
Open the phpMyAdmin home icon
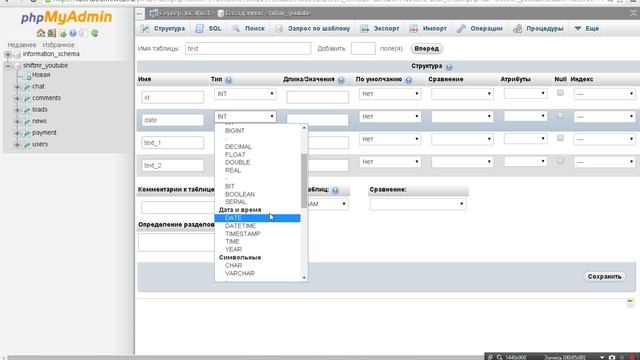40,33
